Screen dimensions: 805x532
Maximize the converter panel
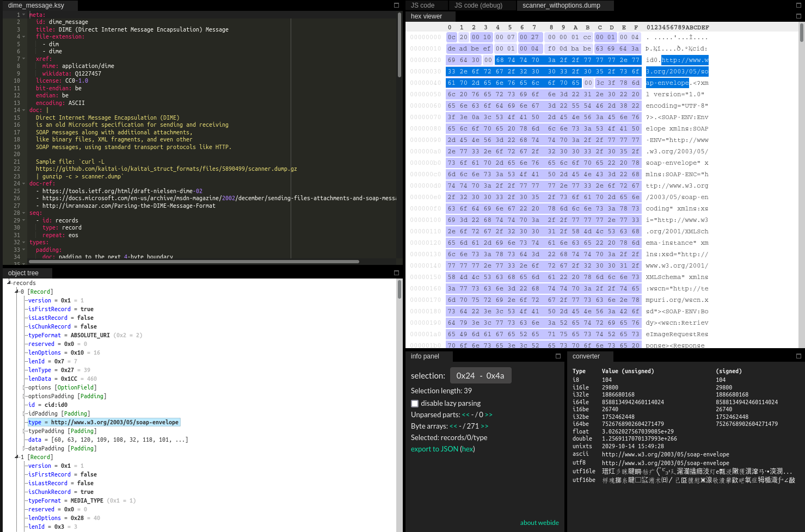point(798,356)
